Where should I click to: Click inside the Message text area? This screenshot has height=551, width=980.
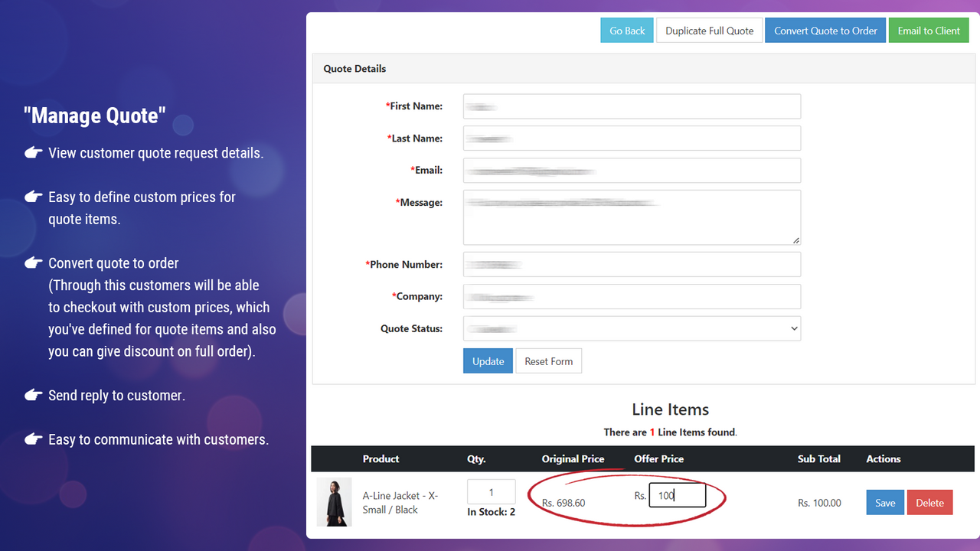pyautogui.click(x=632, y=217)
